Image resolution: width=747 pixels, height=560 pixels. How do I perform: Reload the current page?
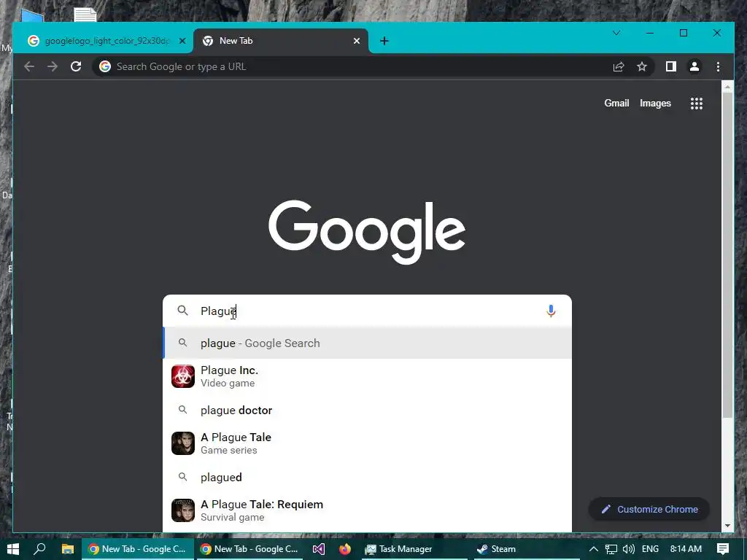click(x=76, y=66)
